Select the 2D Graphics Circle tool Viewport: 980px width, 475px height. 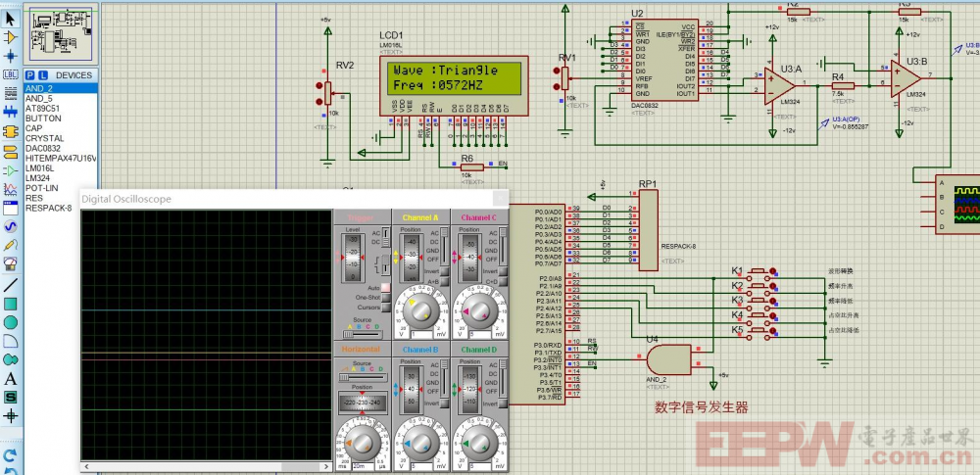coord(10,322)
